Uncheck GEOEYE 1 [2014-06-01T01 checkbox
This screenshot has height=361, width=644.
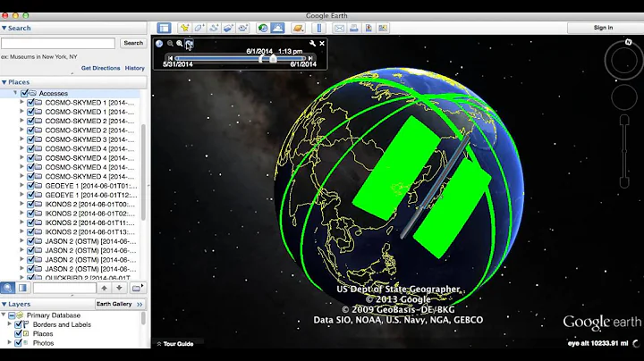click(x=30, y=186)
